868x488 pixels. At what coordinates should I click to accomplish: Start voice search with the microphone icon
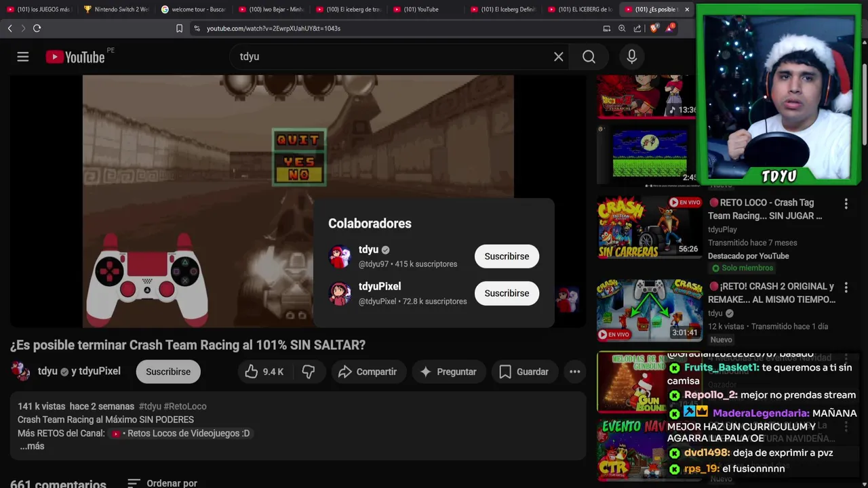(631, 57)
